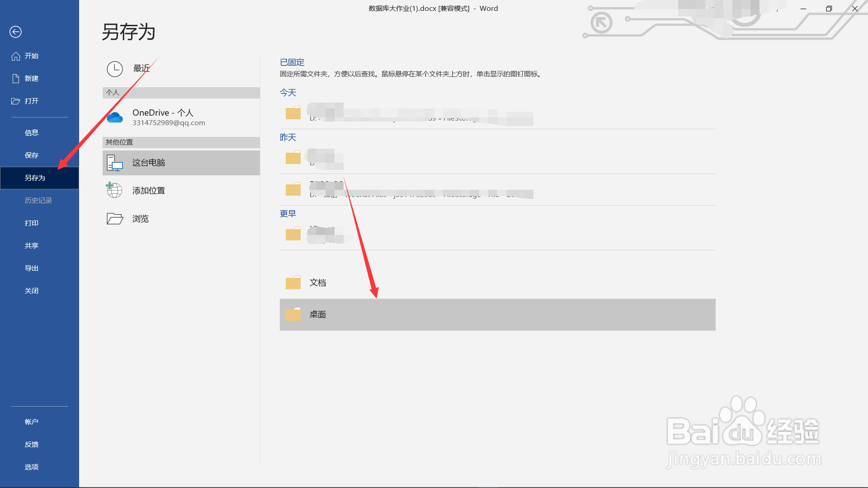Open the Info (信息) menu item

pos(32,133)
